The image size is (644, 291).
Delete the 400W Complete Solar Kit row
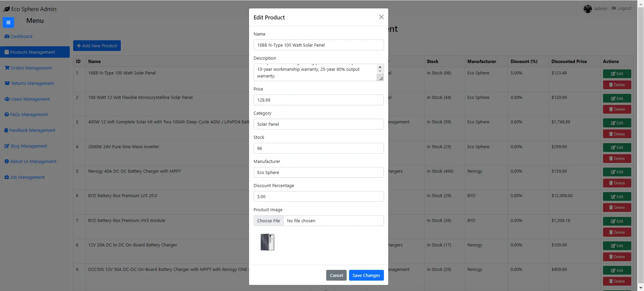617,134
